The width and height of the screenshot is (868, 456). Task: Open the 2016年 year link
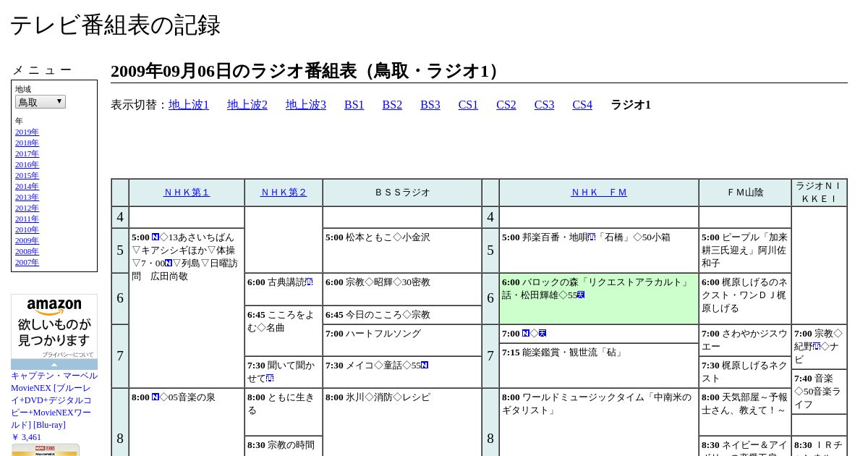pos(27,164)
